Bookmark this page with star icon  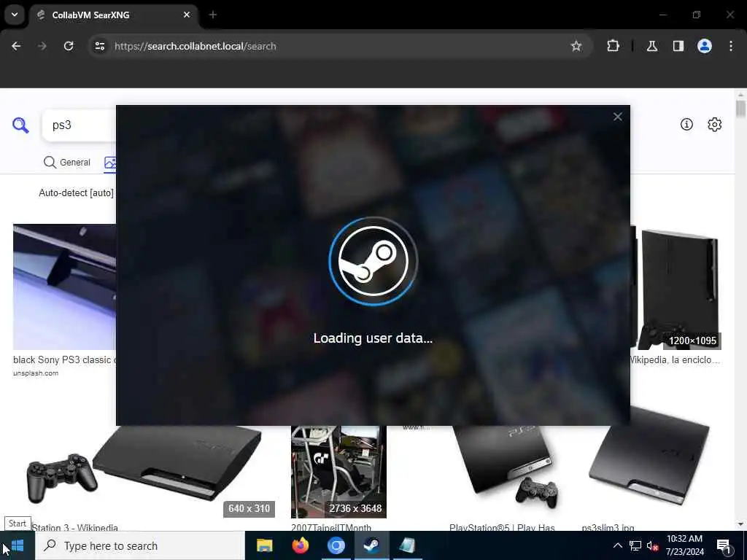(576, 46)
